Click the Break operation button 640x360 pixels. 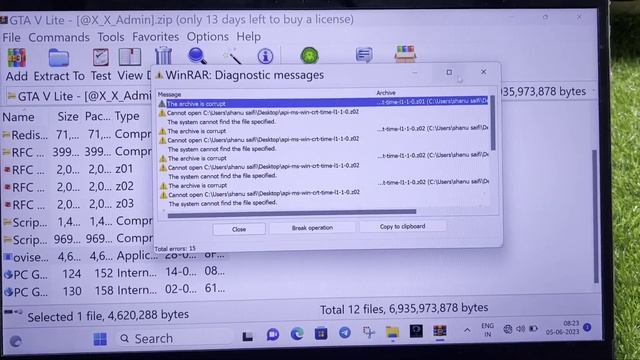[x=312, y=228]
